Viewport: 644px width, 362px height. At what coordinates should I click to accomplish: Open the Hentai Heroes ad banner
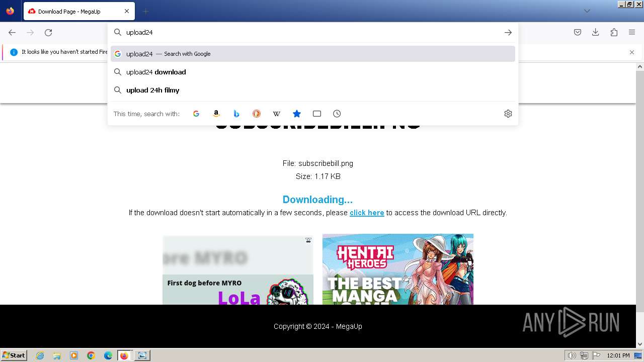coord(398,269)
